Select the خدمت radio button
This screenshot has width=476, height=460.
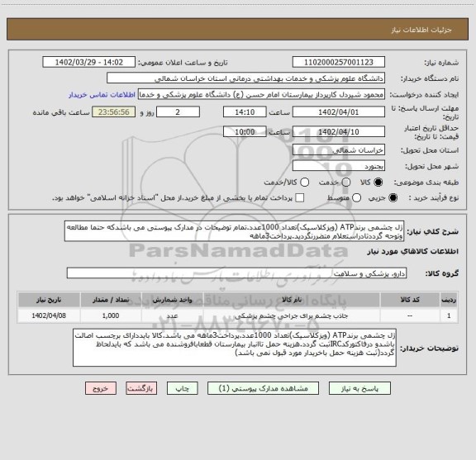pyautogui.click(x=345, y=183)
